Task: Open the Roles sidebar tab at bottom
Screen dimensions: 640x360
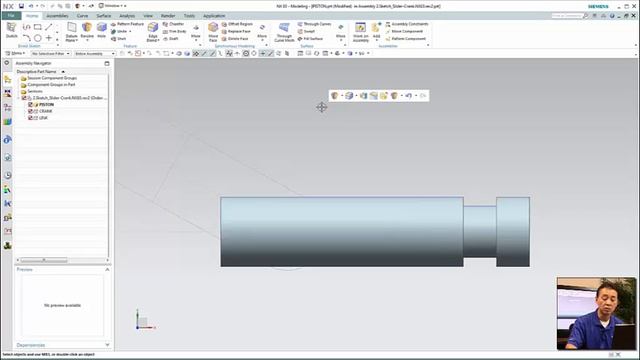Action: click(x=7, y=245)
